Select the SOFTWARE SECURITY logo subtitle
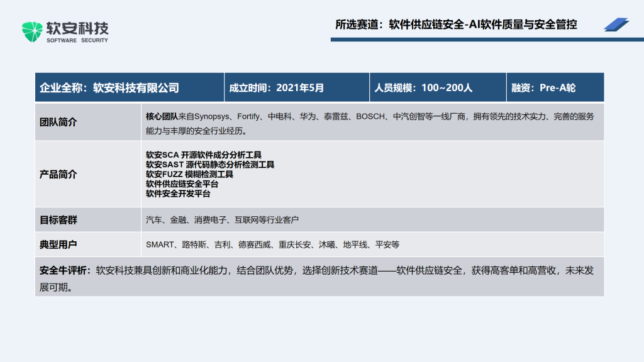 tap(77, 40)
